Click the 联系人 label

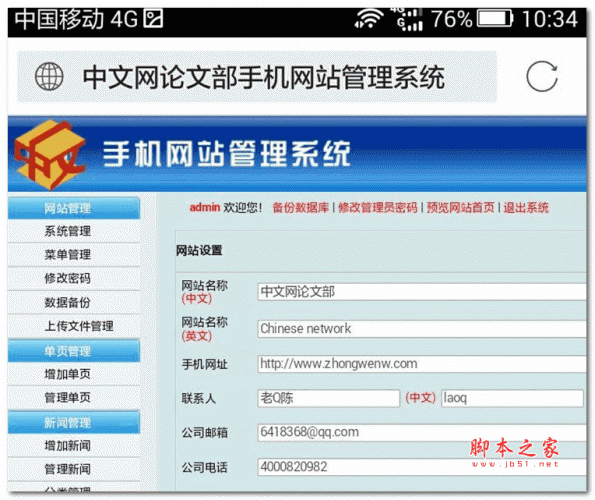[199, 398]
